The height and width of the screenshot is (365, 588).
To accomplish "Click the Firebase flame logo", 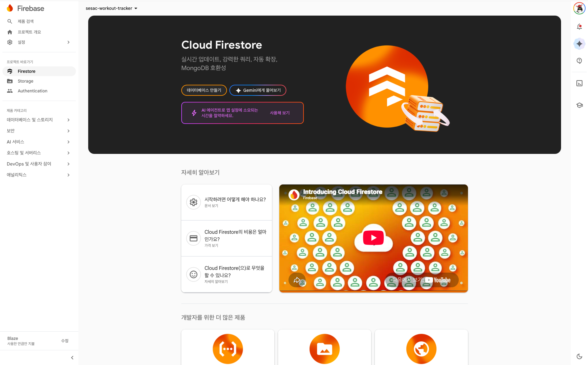I will click(10, 8).
